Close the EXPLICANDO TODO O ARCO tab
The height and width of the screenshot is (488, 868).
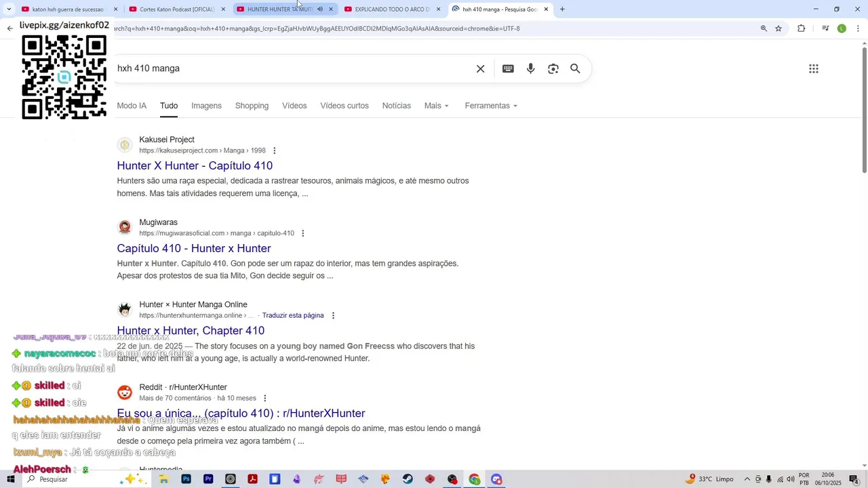[x=439, y=9]
